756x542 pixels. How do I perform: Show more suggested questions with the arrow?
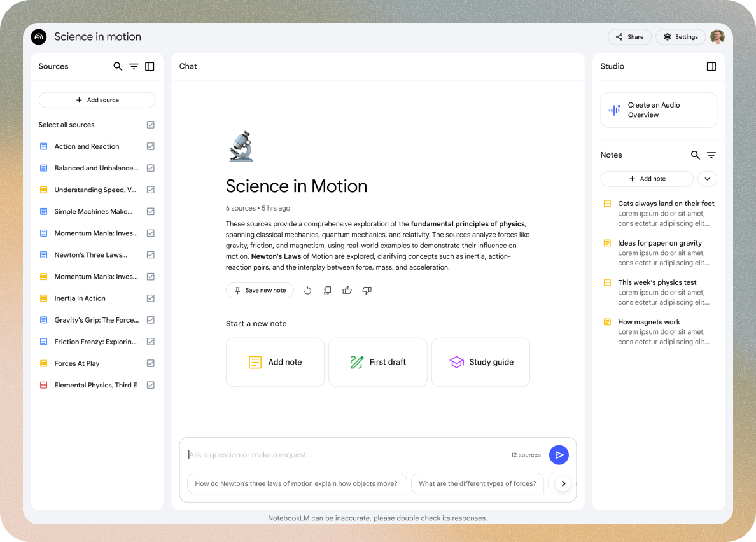pyautogui.click(x=563, y=483)
